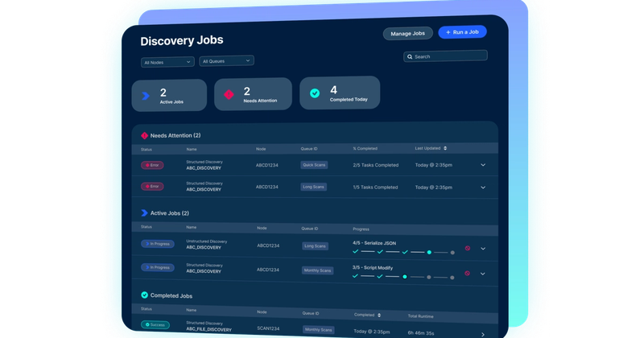Cancel the Serialize JSON job via stop icon
Image resolution: width=644 pixels, height=338 pixels.
(468, 248)
